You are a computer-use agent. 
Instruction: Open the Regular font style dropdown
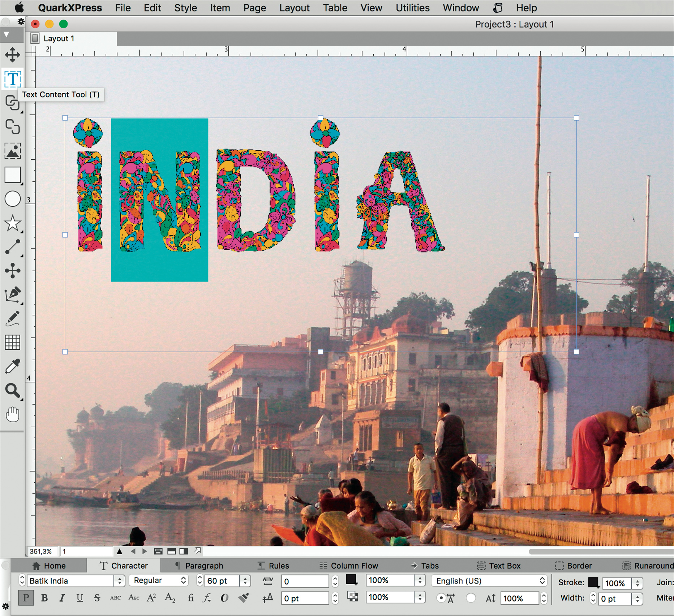coord(159,581)
